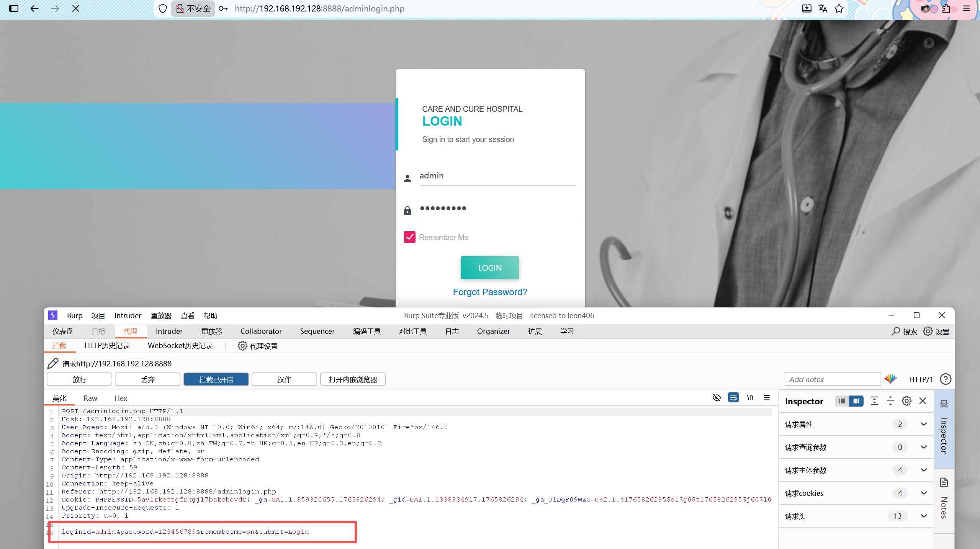Show non-printable characters with \n icon
Image resolution: width=980 pixels, height=549 pixels.
tap(750, 397)
